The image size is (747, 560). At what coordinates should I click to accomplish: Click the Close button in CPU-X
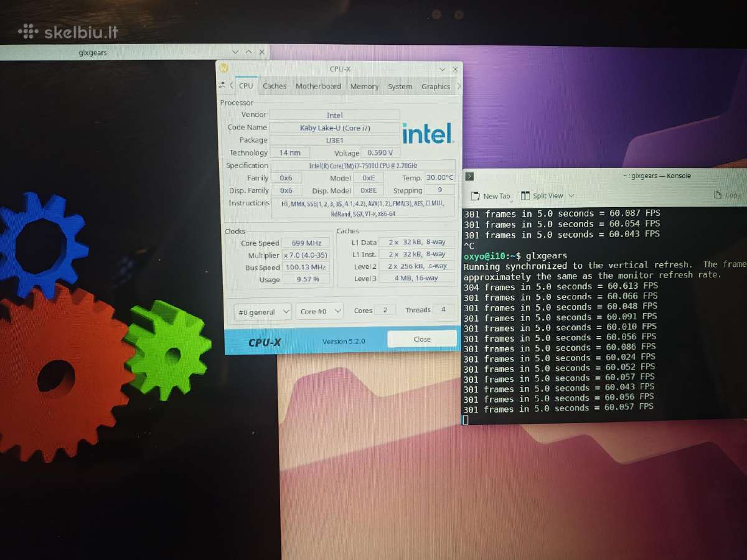click(421, 339)
